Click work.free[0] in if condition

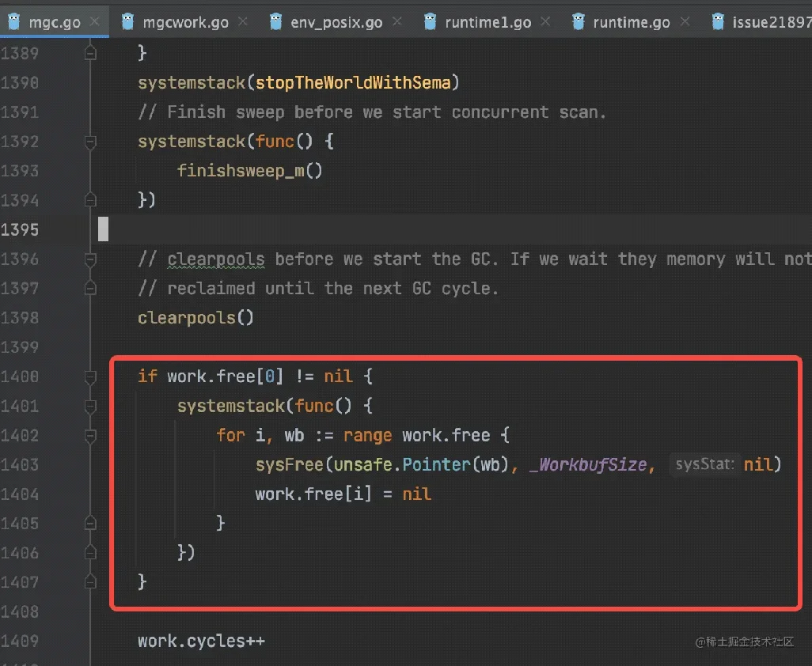(x=226, y=377)
